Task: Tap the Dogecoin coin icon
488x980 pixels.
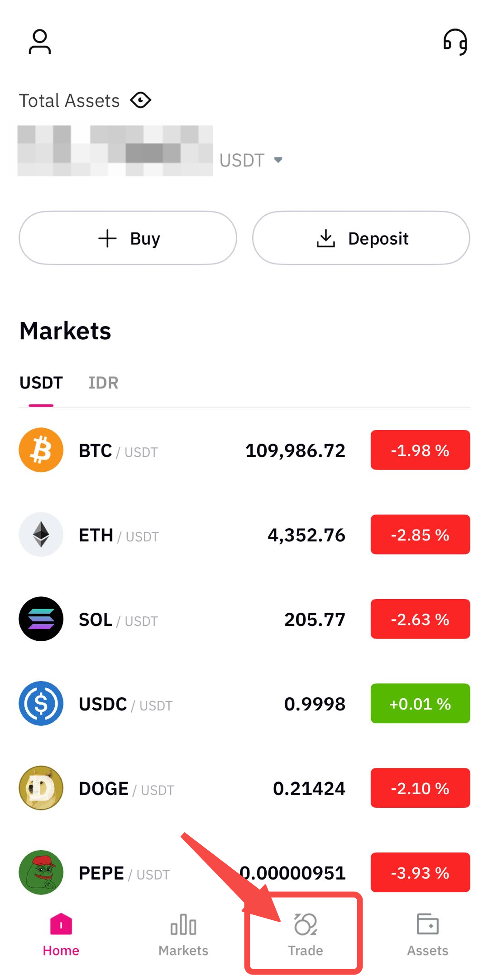Action: coord(41,788)
